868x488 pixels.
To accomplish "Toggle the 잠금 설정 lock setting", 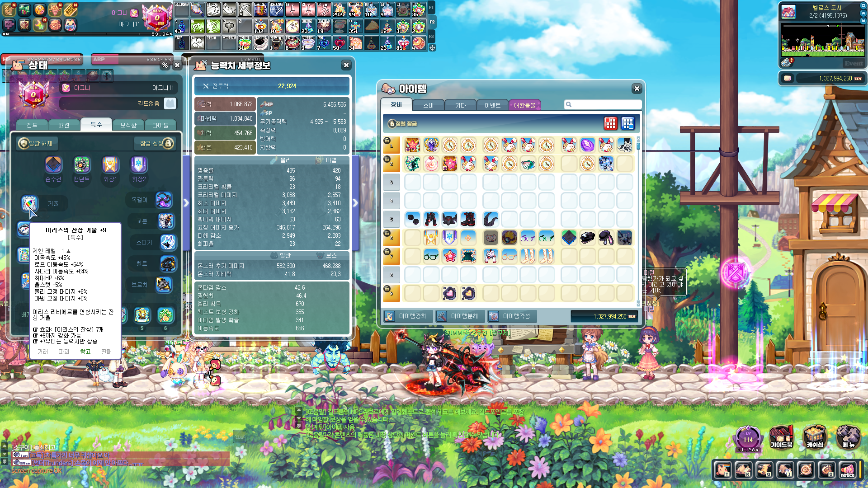I will tap(156, 143).
